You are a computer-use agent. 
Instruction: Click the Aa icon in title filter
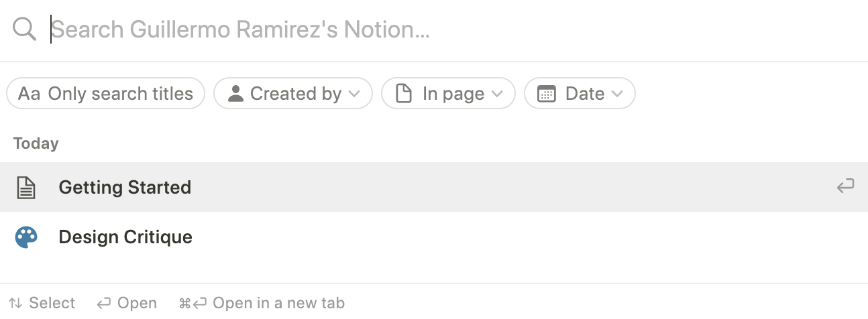tap(30, 94)
